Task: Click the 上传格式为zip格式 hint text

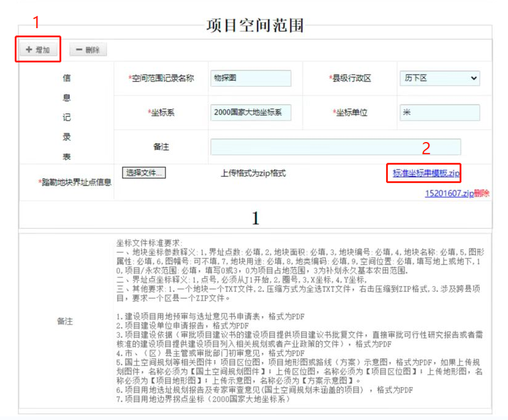Action: [x=253, y=173]
